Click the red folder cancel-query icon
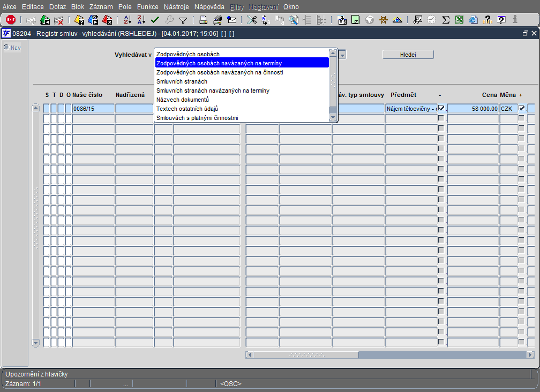Image resolution: width=540 pixels, height=392 pixels. [107, 20]
